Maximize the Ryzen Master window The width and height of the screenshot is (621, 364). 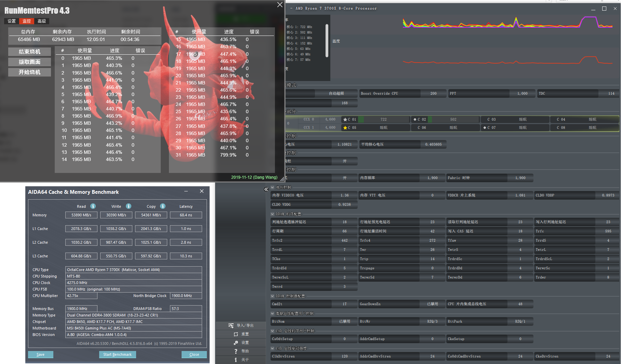click(x=604, y=9)
